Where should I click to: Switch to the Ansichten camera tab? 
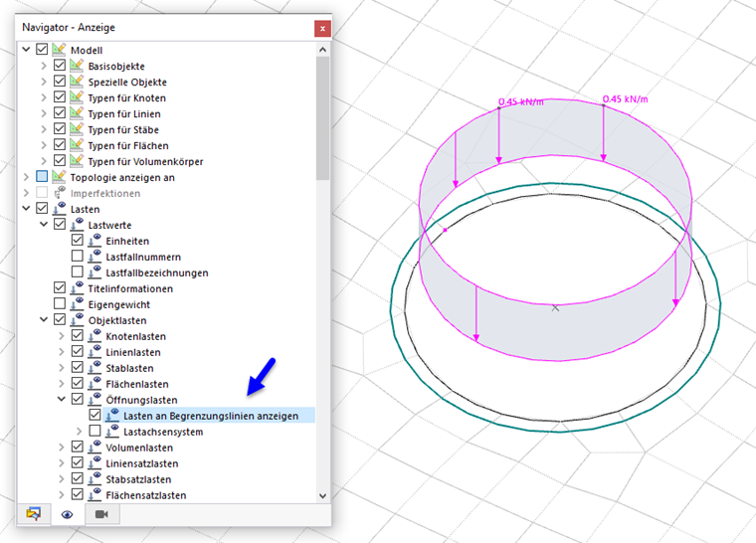[x=101, y=514]
